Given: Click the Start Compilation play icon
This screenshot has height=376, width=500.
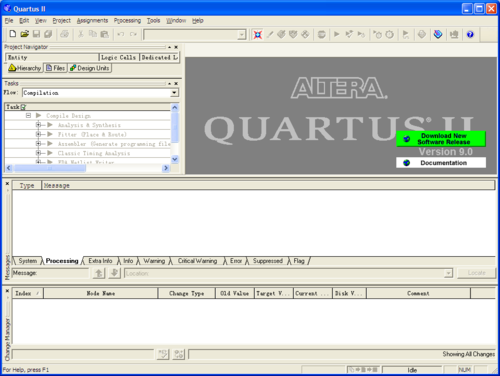Looking at the screenshot, I should pyautogui.click(x=337, y=34).
